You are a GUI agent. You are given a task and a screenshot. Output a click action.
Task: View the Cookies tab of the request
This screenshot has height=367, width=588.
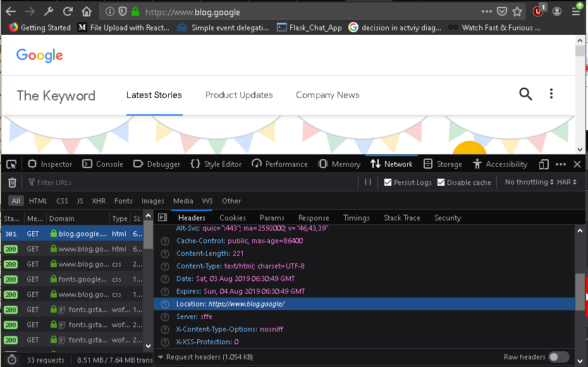point(233,217)
